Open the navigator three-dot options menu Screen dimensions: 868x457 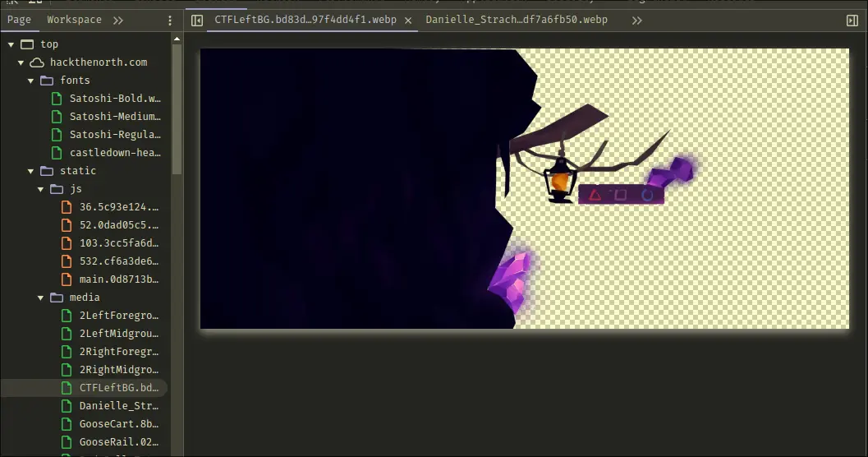point(170,21)
